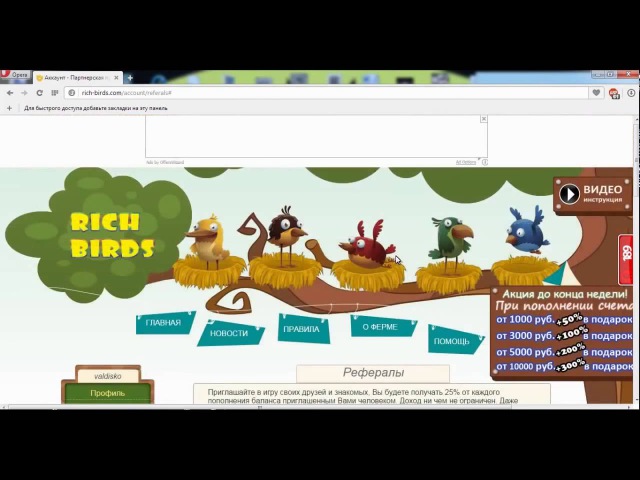Viewport: 640px width, 480px height.
Task: Reload the page with refresh icon
Action: pyautogui.click(x=40, y=93)
